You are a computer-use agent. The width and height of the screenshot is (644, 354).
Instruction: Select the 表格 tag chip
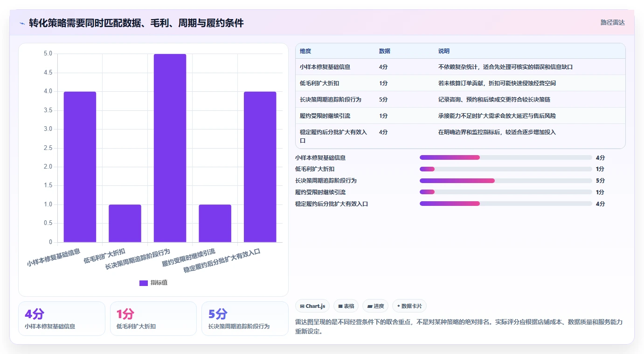tap(346, 306)
